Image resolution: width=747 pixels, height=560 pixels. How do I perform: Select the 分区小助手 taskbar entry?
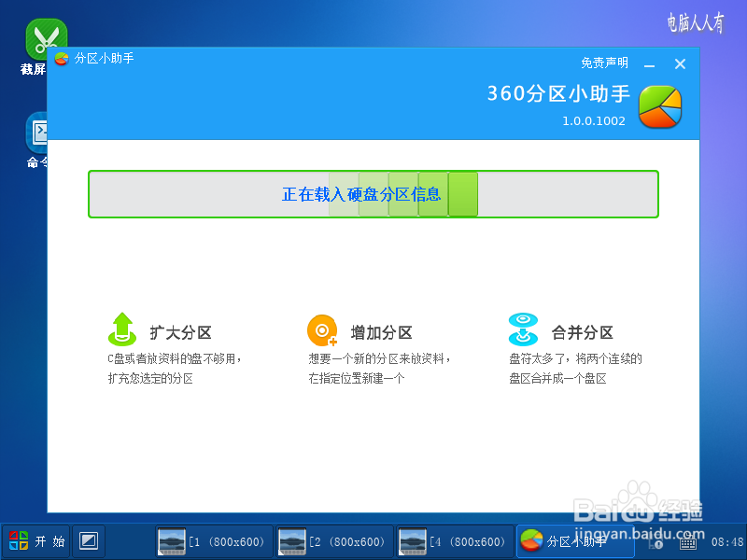[574, 541]
